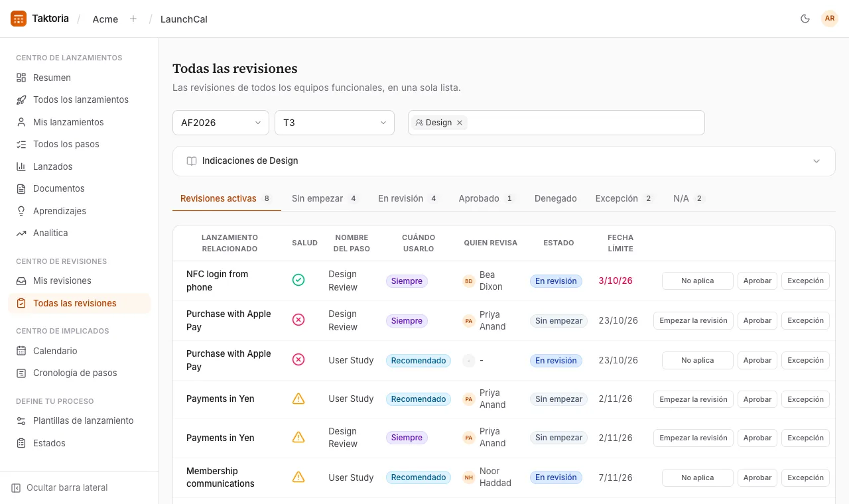Click Empezar la revisión for Payments in Yen User Study
Viewport: 849px width, 504px height.
click(693, 399)
